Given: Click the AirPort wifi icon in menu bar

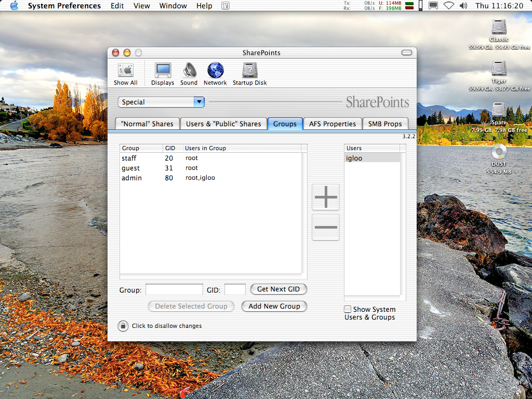Looking at the screenshot, I should coord(448,6).
